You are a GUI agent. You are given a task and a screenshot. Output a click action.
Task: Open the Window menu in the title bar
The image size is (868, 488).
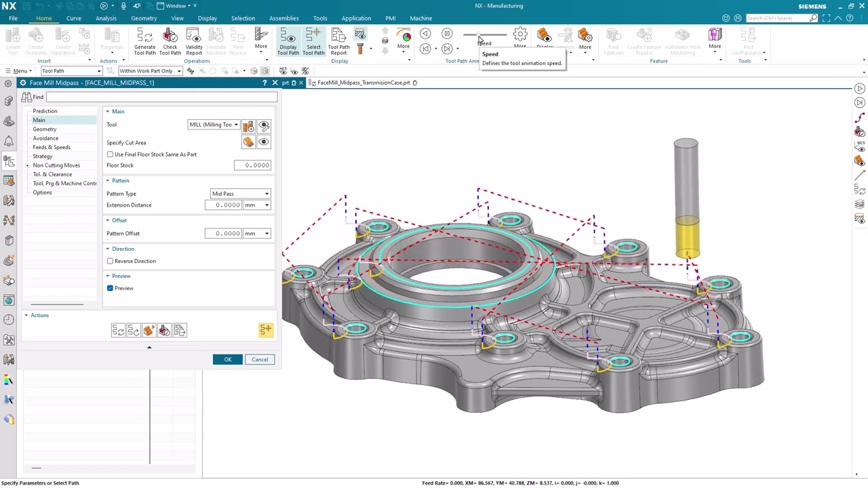pyautogui.click(x=176, y=6)
